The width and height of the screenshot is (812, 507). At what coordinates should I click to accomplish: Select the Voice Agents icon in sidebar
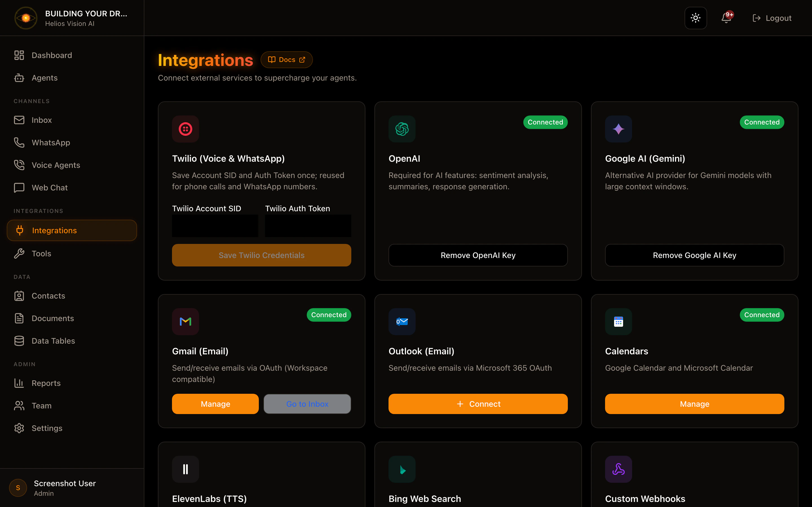pos(19,165)
